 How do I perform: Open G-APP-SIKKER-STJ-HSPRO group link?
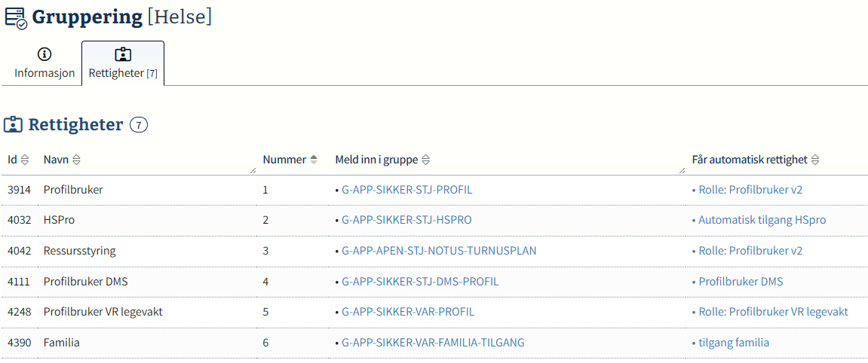tap(406, 220)
